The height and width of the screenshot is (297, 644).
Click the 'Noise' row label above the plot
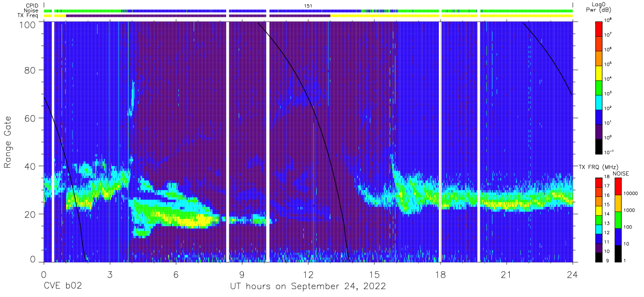click(32, 10)
